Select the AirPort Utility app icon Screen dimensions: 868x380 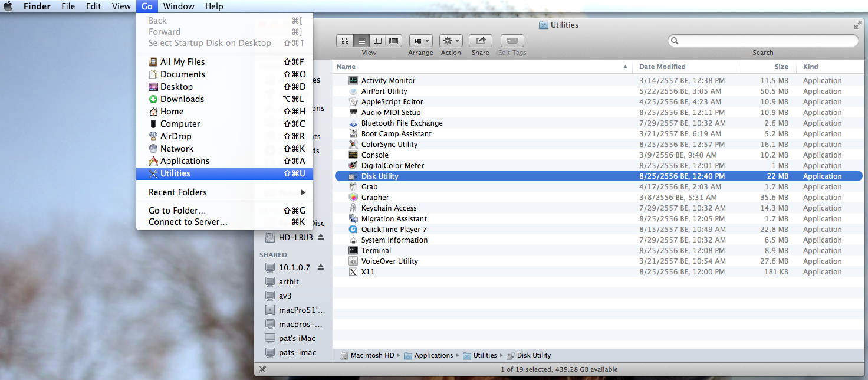353,91
